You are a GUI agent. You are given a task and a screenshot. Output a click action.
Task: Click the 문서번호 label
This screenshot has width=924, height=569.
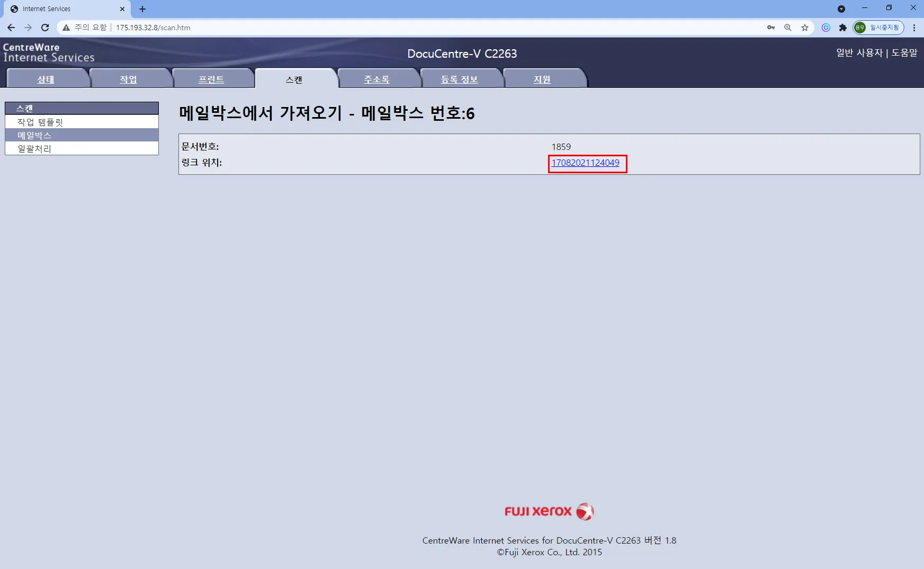click(200, 147)
